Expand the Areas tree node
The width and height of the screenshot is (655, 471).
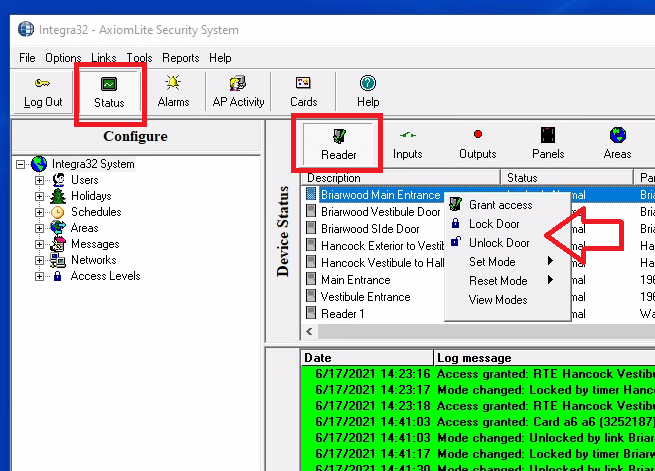click(x=39, y=228)
